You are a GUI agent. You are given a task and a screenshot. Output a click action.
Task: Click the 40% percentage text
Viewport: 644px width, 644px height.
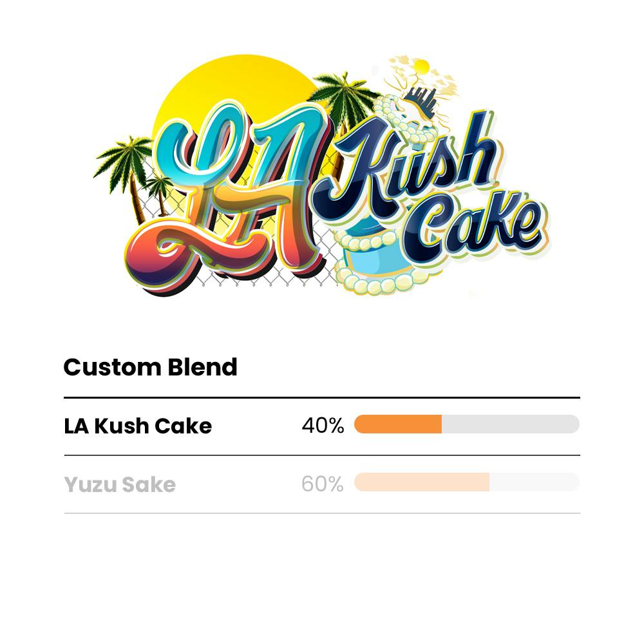coord(323,426)
